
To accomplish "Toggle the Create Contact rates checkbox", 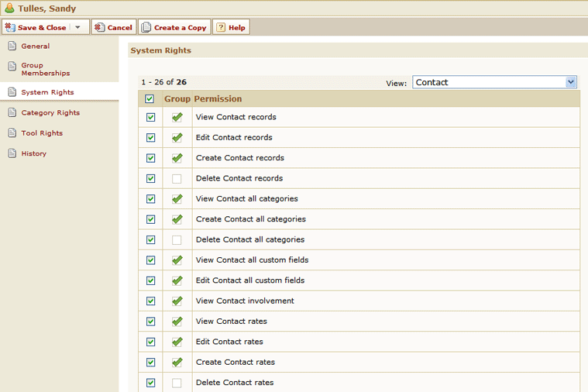I will 151,363.
